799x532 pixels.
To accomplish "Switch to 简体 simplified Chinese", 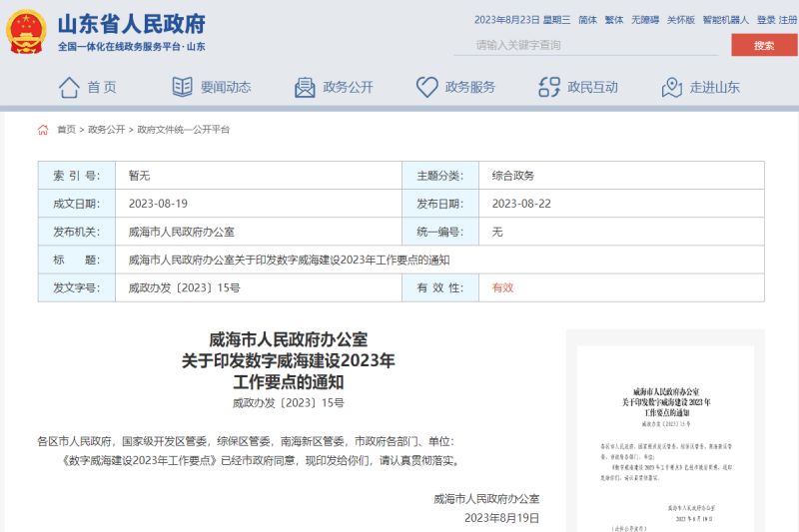I will (x=587, y=19).
